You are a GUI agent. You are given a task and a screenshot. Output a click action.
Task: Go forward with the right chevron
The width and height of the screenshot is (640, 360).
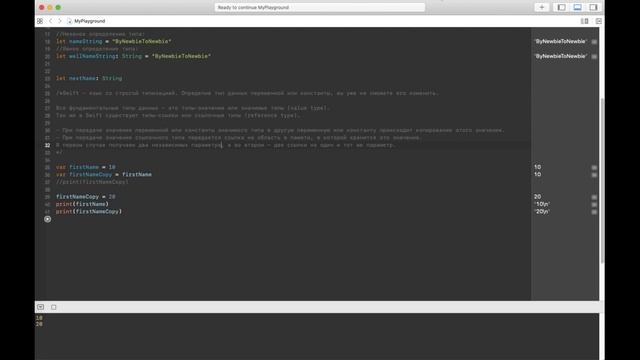coord(60,21)
